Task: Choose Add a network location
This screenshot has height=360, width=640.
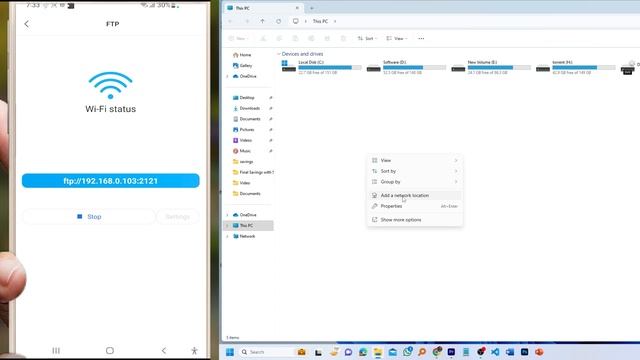Action: pyautogui.click(x=415, y=196)
